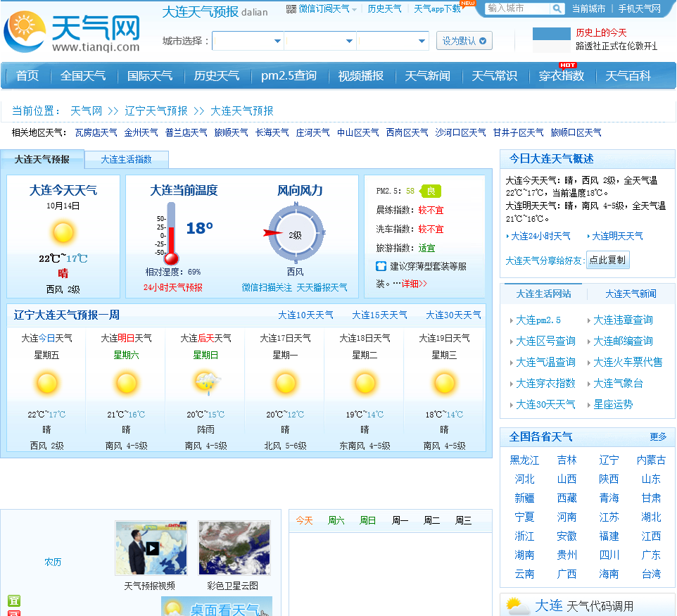Viewport: 677px width, 616px height.
Task: Open 瓦房店天气 related area link
Action: pyautogui.click(x=96, y=132)
